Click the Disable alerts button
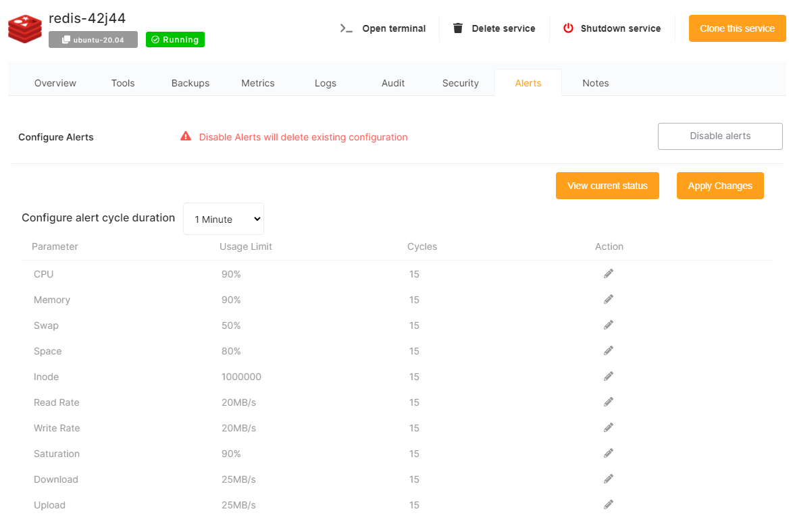 pyautogui.click(x=720, y=136)
